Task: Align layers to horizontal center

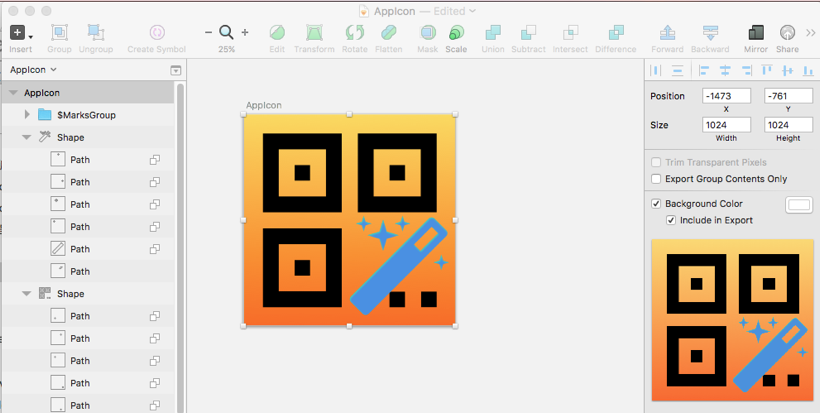Action: pos(725,71)
